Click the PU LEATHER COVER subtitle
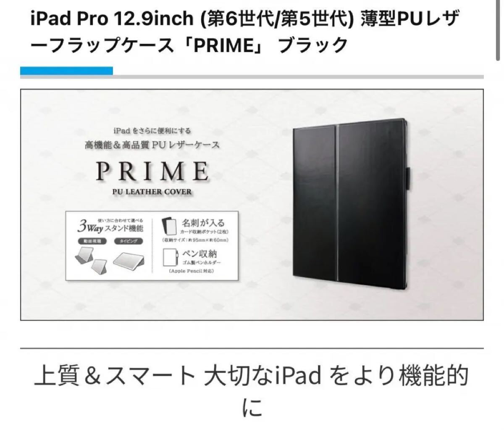504x430 pixels. [x=152, y=192]
